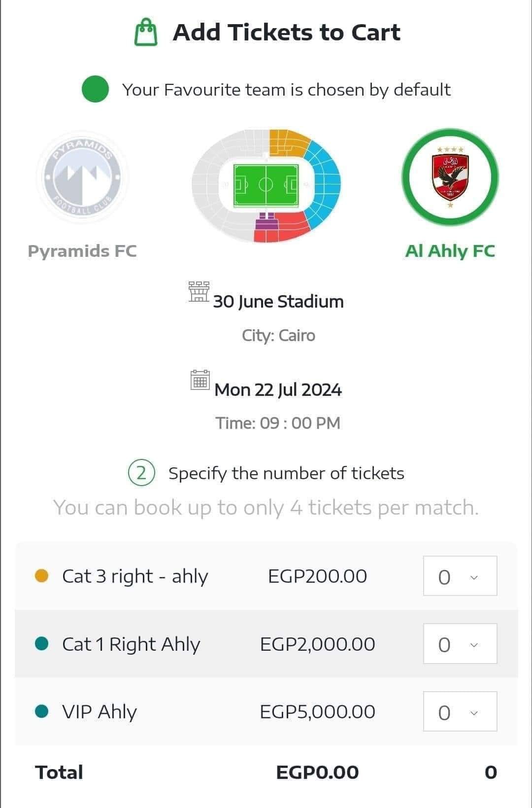Open the Cat 3 right - ahly quantity dropdown
This screenshot has width=532, height=808.
tap(460, 576)
